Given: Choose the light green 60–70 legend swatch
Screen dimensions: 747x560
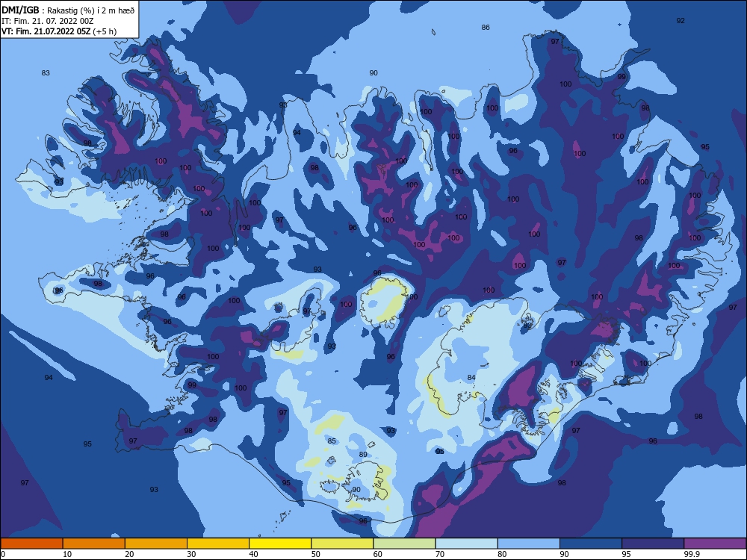Looking at the screenshot, I should click(404, 544).
